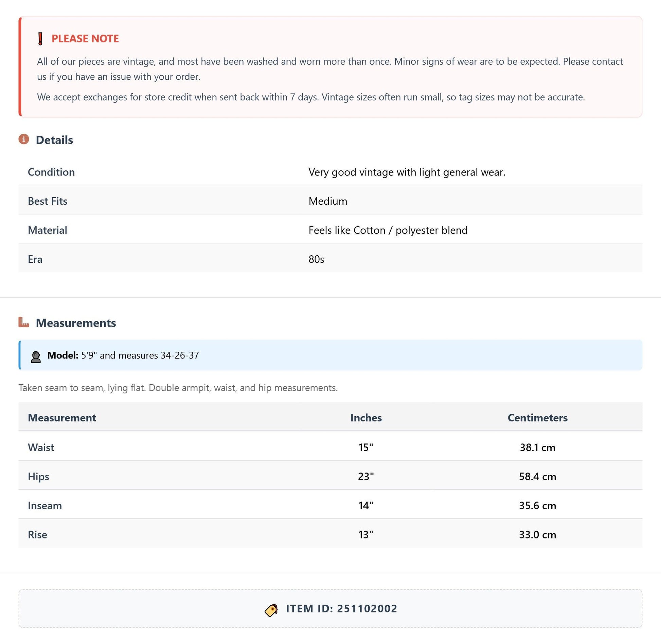Image resolution: width=661 pixels, height=644 pixels.
Task: Click the model avatar icon
Action: click(x=36, y=357)
